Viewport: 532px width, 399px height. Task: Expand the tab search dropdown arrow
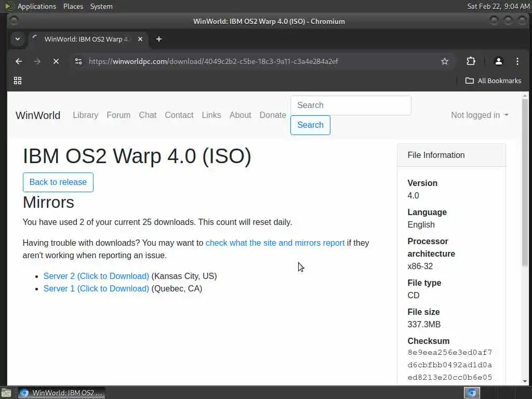[18, 39]
